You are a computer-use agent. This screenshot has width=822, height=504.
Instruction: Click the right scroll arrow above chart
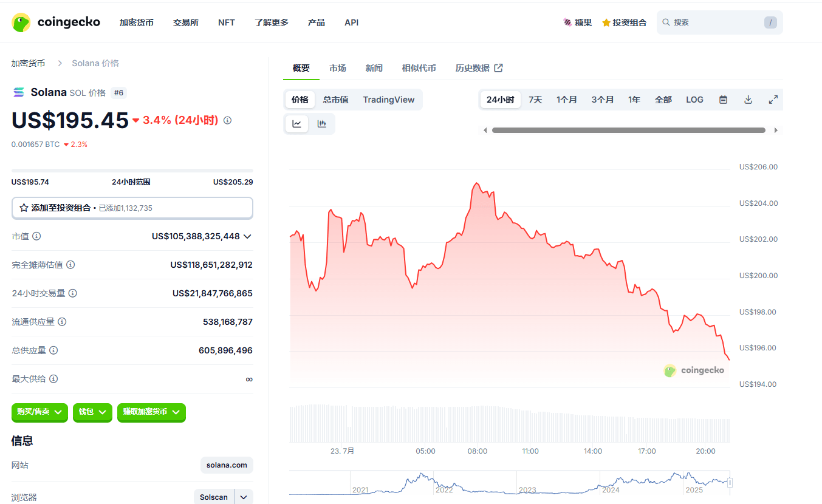[776, 131]
